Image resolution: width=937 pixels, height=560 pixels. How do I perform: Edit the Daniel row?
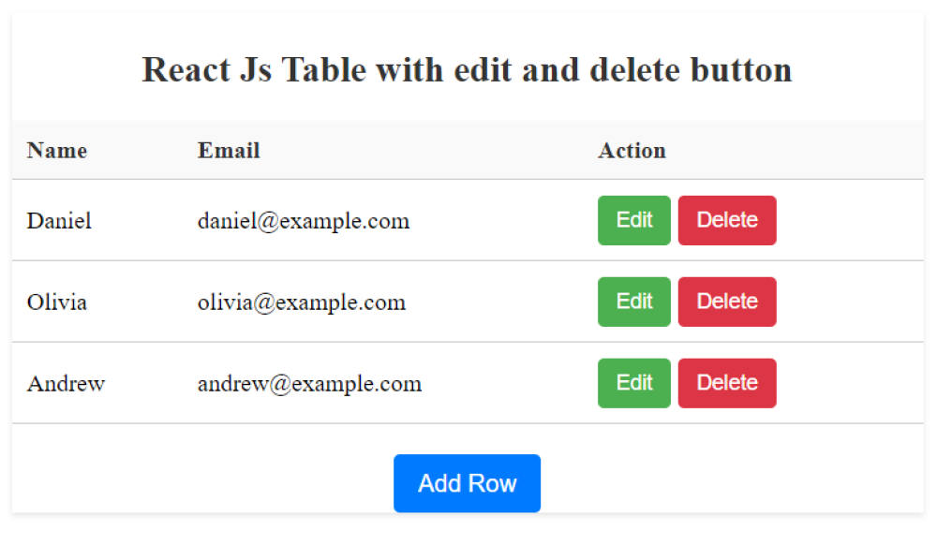pos(633,220)
